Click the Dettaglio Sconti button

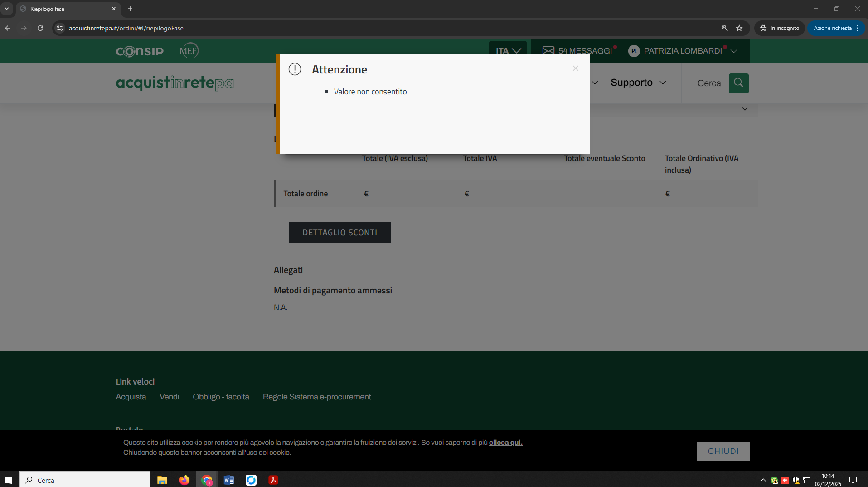pyautogui.click(x=339, y=232)
